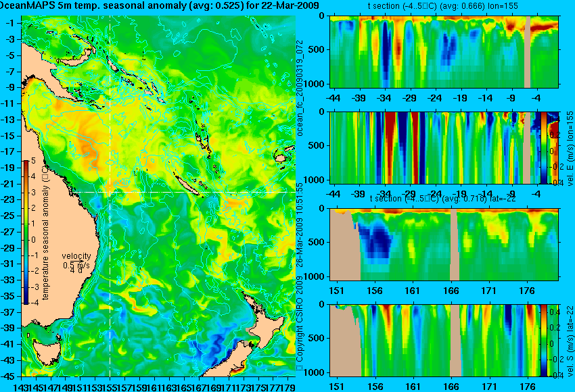Viewport: 575px width, 392px height.
Task: Click the 't section' title with lon=155
Action: [x=443, y=6]
